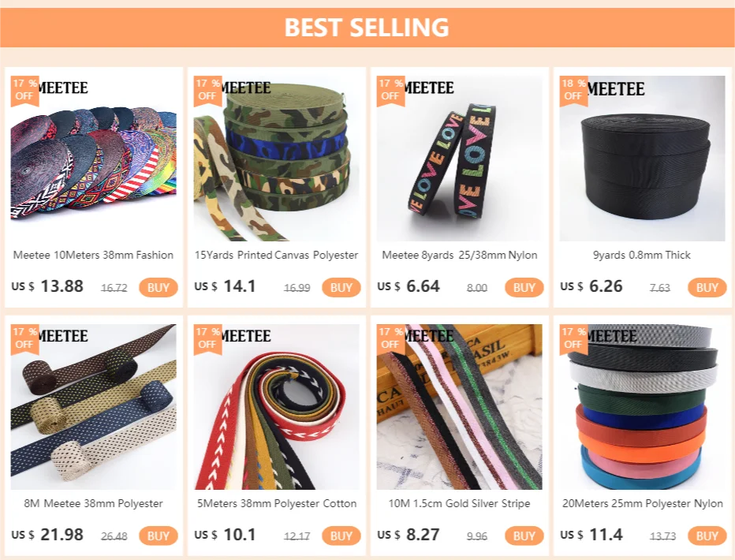Open the 15Yards Printed Canvas Polyester link
Image resolution: width=735 pixels, height=560 pixels.
276,255
